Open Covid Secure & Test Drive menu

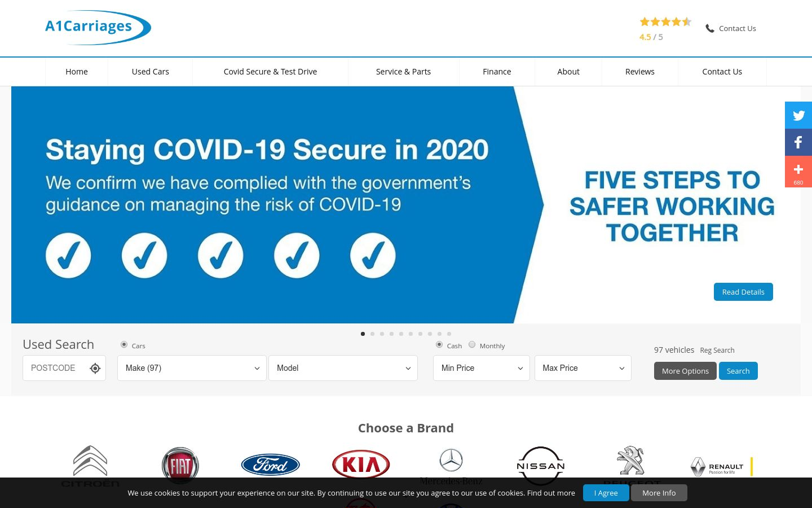pyautogui.click(x=271, y=72)
